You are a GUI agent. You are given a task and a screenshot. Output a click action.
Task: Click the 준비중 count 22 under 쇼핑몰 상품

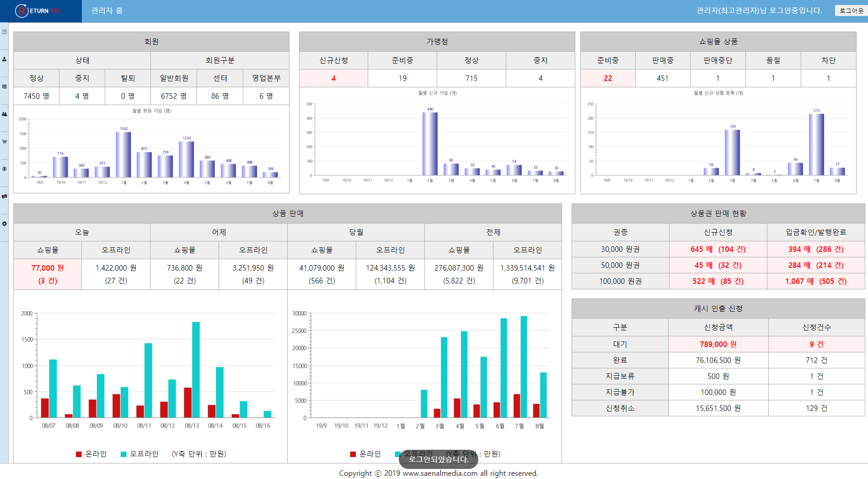coord(607,78)
